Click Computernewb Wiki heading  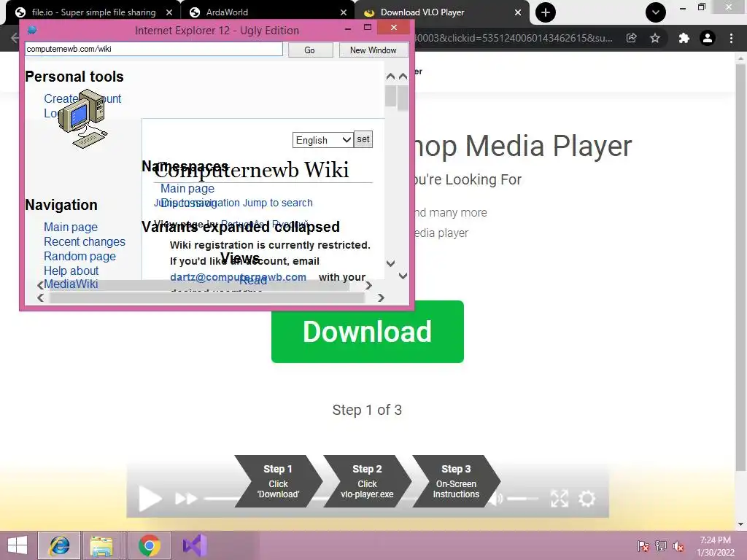[252, 169]
